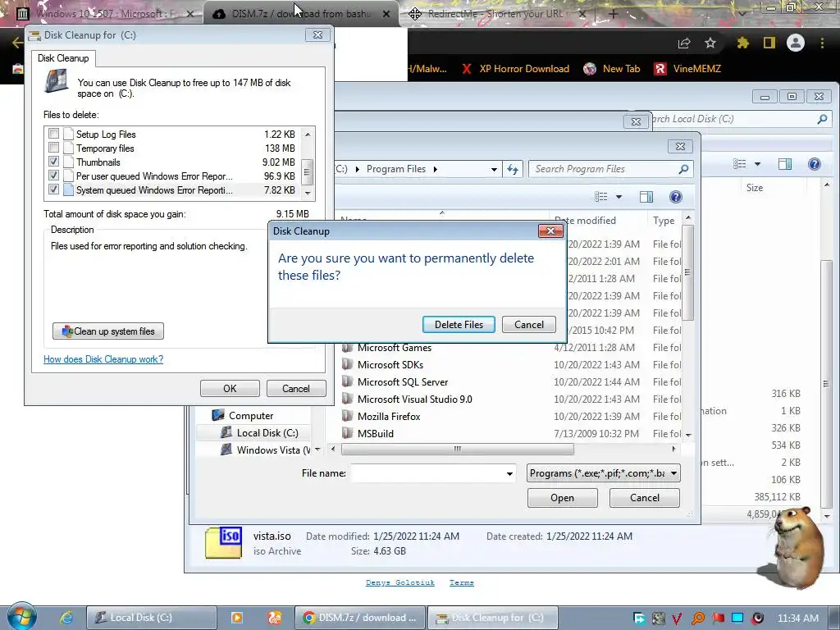Open the browser profile avatar icon
The image size is (840, 630).
coord(796,43)
